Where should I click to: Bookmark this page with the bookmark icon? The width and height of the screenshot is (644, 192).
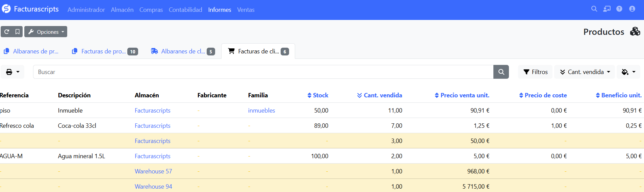pyautogui.click(x=18, y=32)
